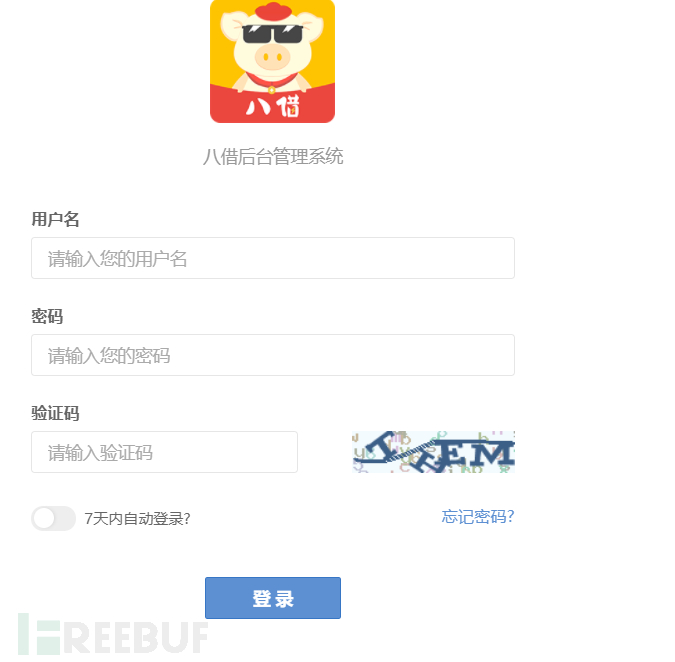The image size is (675, 662).
Task: Click the 用户名 field label
Action: click(x=55, y=219)
